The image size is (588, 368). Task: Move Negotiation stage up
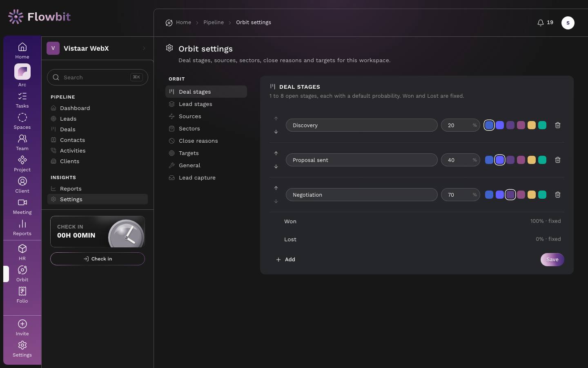(276, 188)
